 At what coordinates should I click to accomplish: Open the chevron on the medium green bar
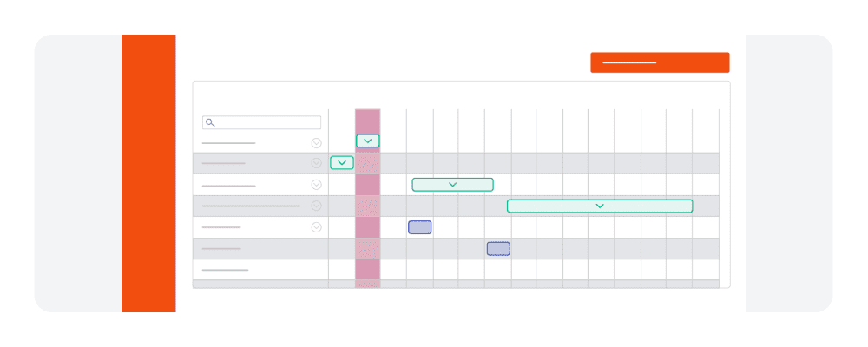pos(452,185)
